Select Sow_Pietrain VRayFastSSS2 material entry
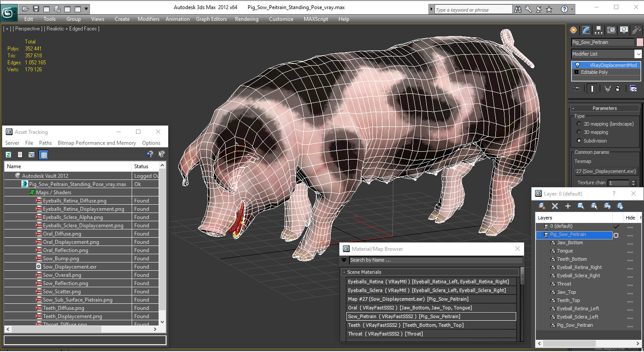 (431, 316)
